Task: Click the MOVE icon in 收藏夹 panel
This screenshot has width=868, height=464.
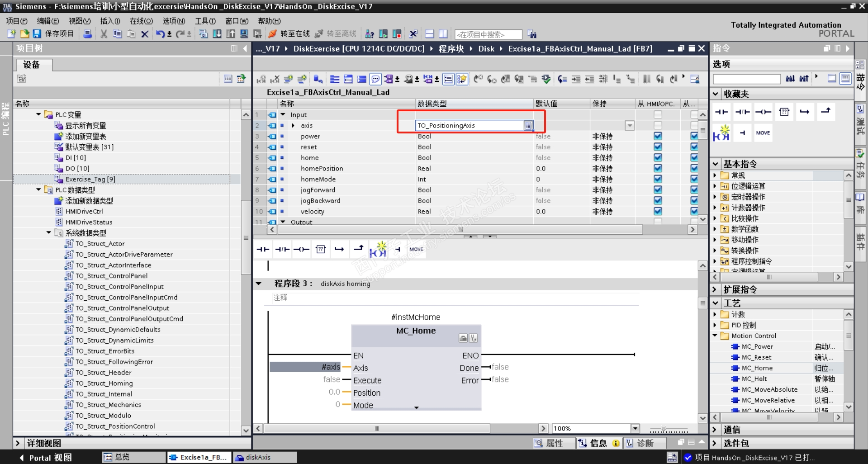Action: 763,133
